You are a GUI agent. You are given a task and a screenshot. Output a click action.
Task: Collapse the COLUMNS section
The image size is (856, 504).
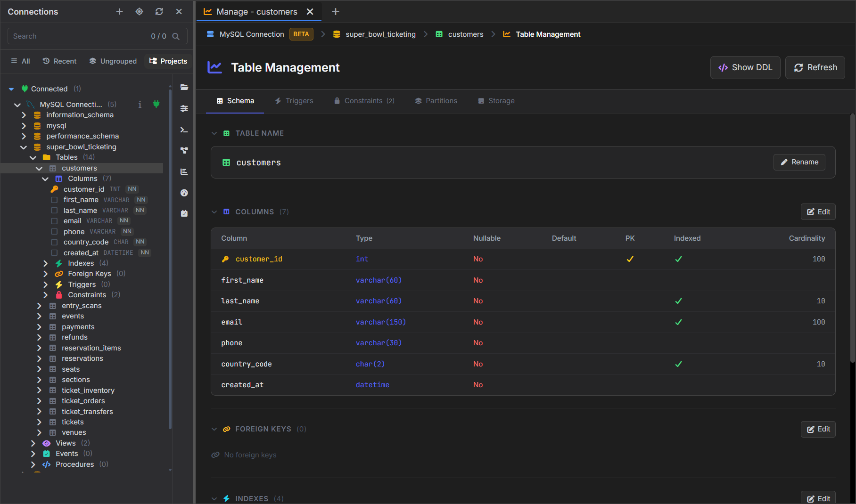pos(214,212)
